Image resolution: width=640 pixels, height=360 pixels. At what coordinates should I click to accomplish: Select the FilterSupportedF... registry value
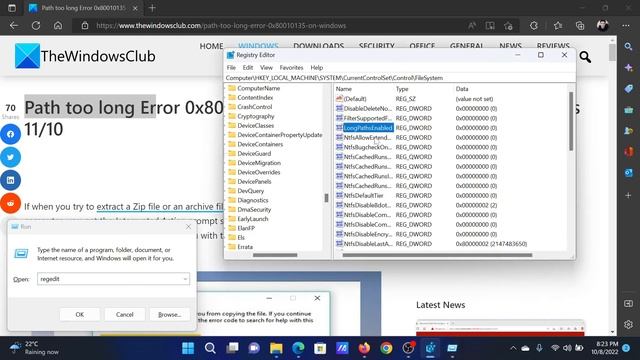click(367, 118)
